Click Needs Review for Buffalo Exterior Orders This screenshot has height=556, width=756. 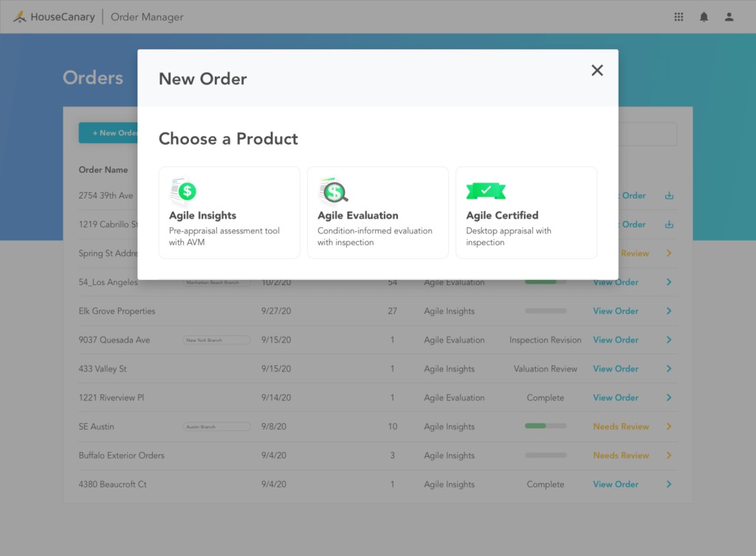[621, 456]
